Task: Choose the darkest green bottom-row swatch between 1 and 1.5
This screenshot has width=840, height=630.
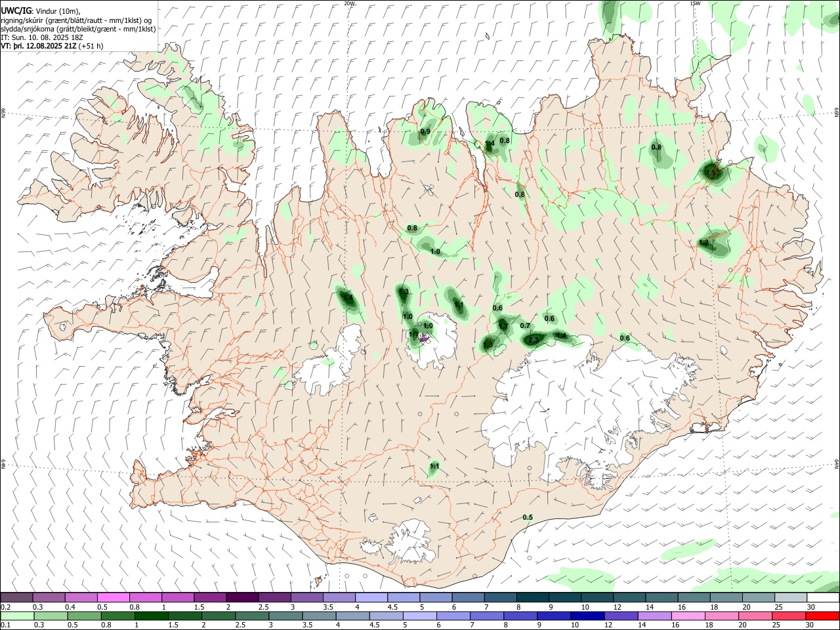Action: pyautogui.click(x=151, y=616)
